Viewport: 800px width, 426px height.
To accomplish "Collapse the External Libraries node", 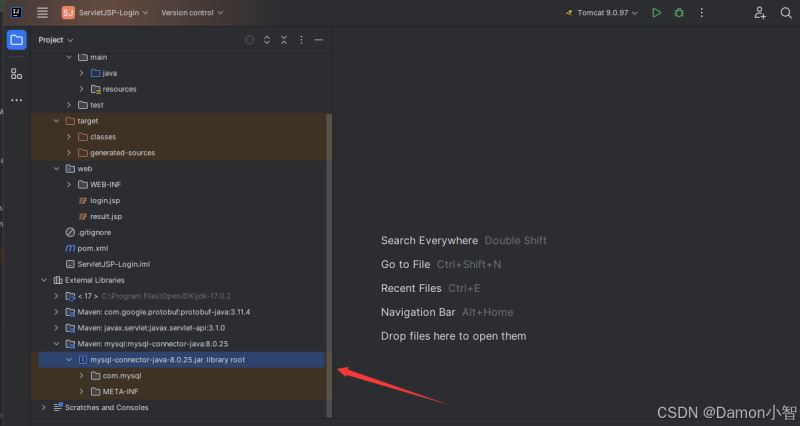I will [43, 280].
